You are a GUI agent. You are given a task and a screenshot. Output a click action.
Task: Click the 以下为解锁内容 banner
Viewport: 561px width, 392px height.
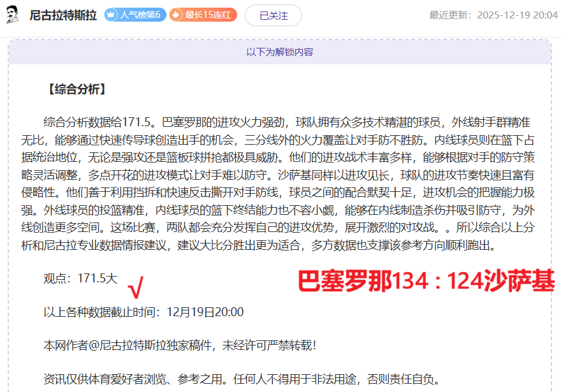(280, 52)
